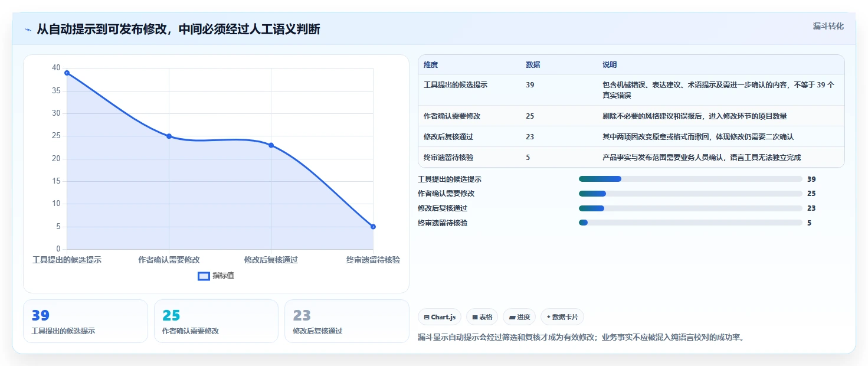Toggle the 指标值 legend item below the chart
868x366 pixels.
pos(216,276)
